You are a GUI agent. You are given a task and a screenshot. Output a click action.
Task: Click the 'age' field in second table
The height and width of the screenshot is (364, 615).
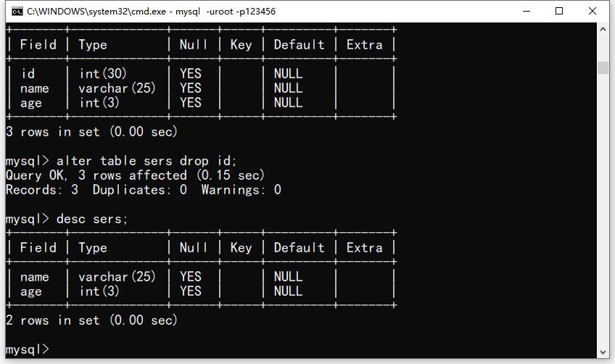[30, 291]
